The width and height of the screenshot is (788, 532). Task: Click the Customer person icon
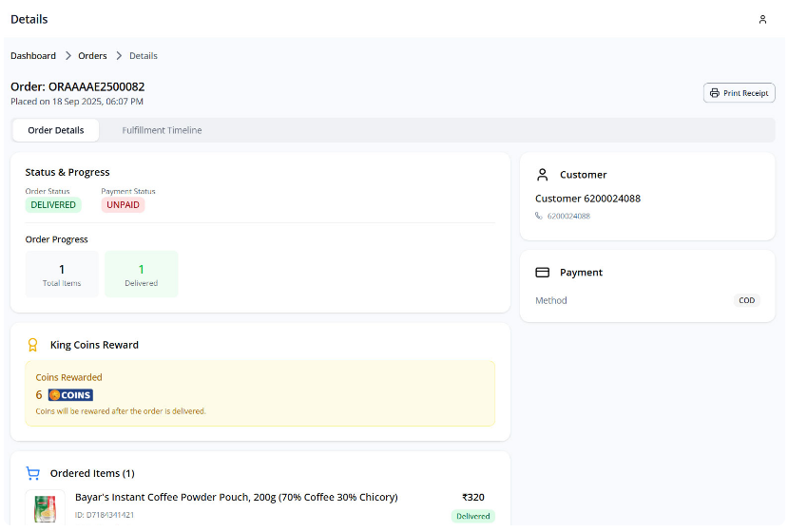coord(543,175)
